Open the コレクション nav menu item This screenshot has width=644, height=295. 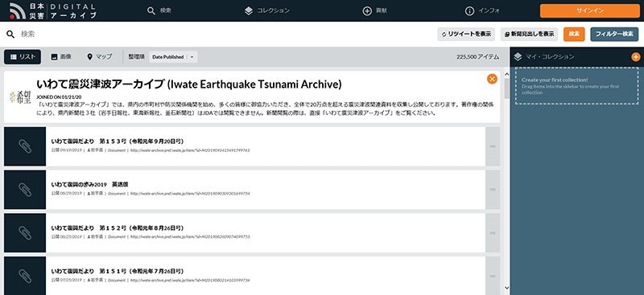[x=267, y=10]
